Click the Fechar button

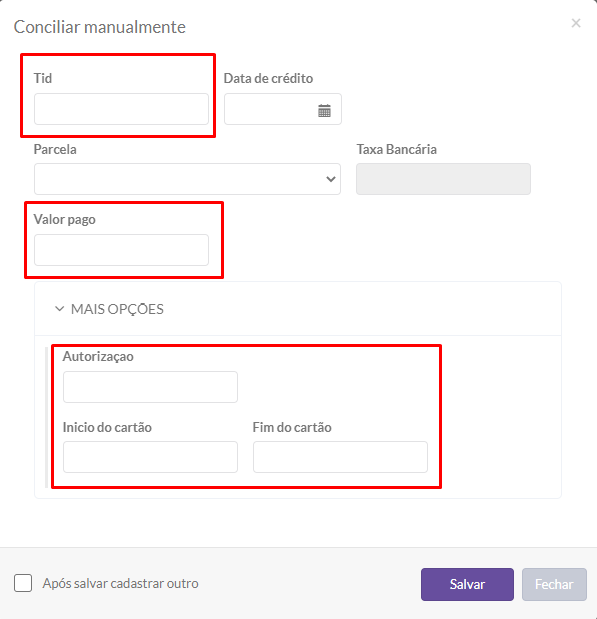554,584
